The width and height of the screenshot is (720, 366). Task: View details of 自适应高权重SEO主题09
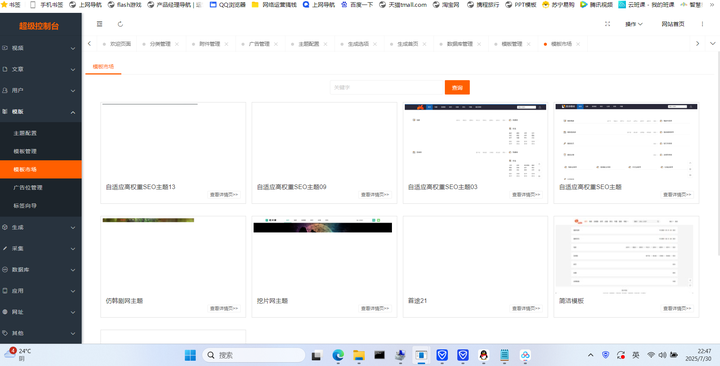(375, 195)
